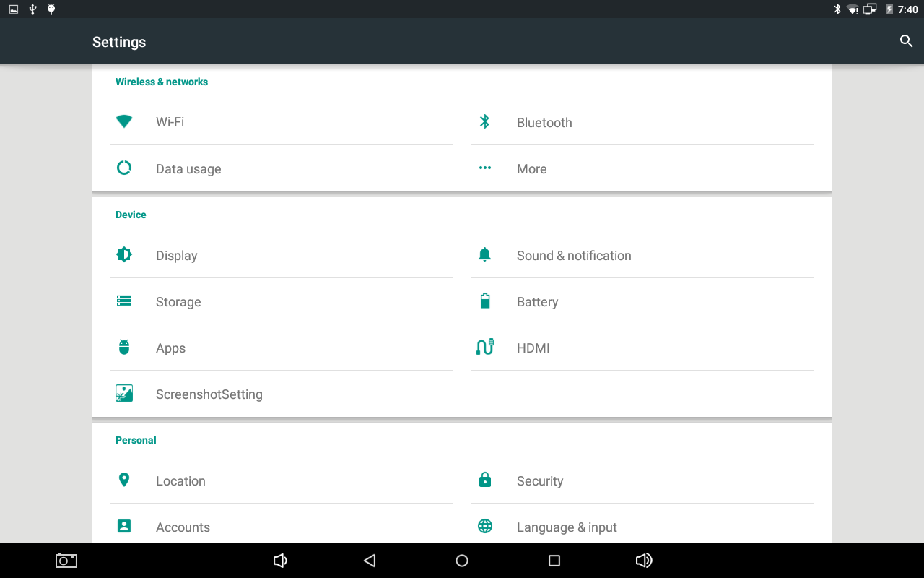Image resolution: width=924 pixels, height=578 pixels.
Task: Tap the Language globe icon
Action: (485, 527)
